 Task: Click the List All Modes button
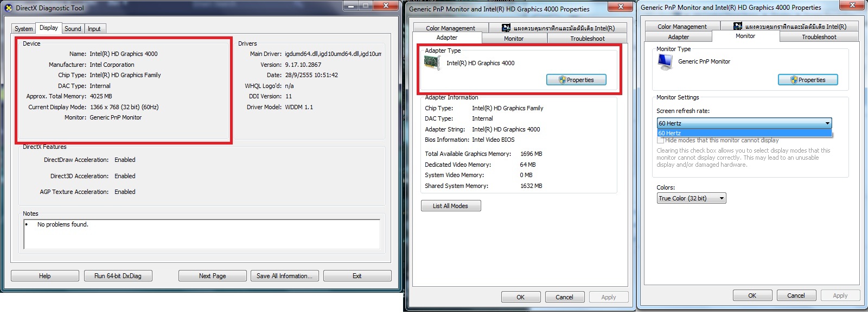[451, 206]
